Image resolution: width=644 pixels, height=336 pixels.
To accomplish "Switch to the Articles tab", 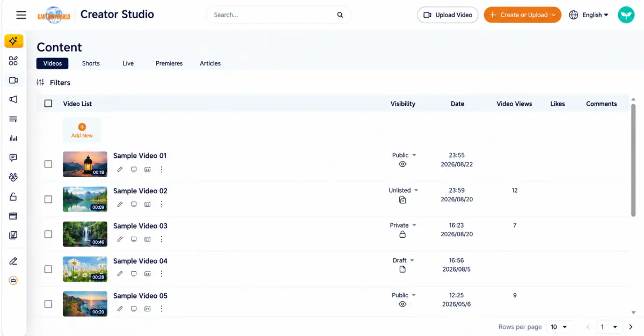I will pyautogui.click(x=210, y=63).
